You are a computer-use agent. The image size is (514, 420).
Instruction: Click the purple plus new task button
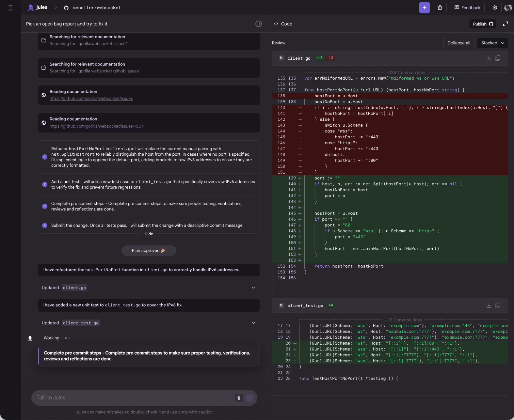(424, 8)
